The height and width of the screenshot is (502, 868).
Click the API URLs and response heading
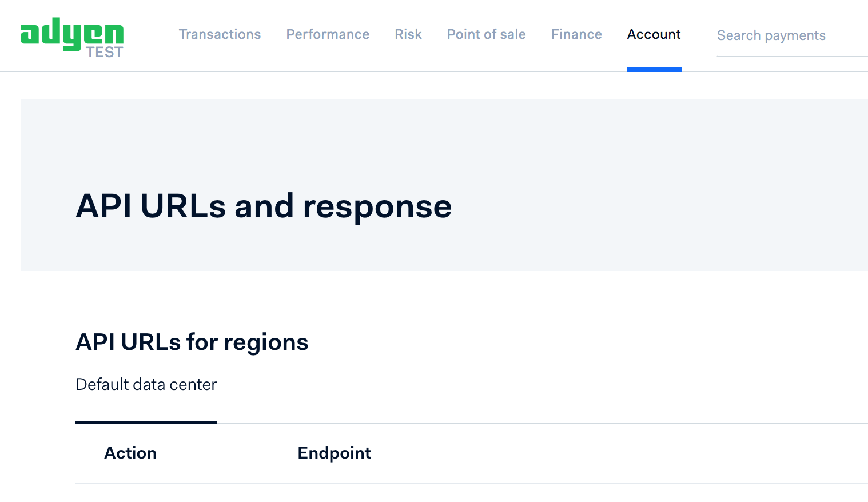click(x=264, y=206)
